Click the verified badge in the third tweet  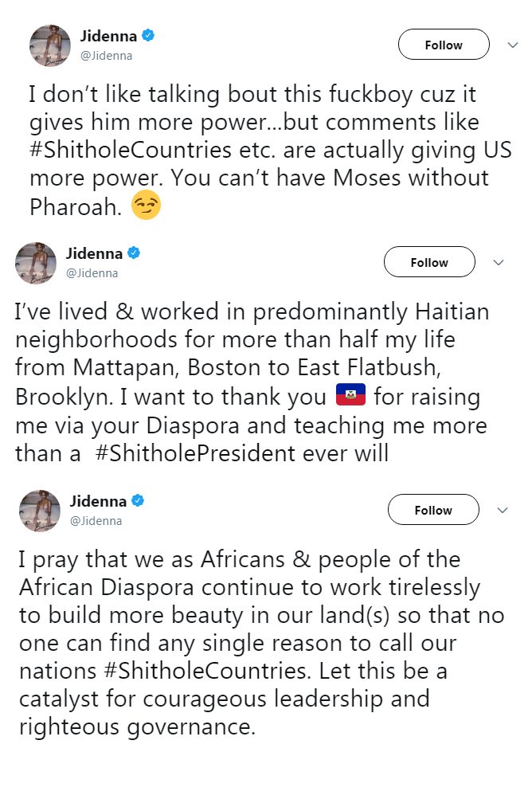(x=139, y=501)
